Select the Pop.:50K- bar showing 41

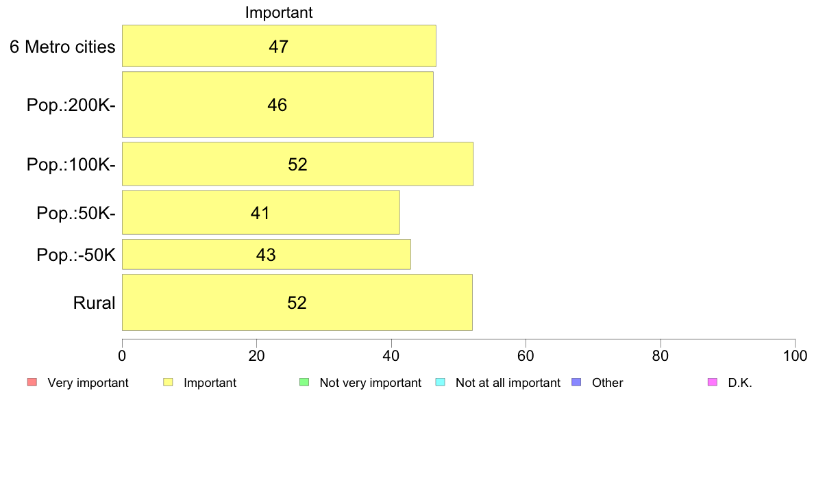click(260, 212)
